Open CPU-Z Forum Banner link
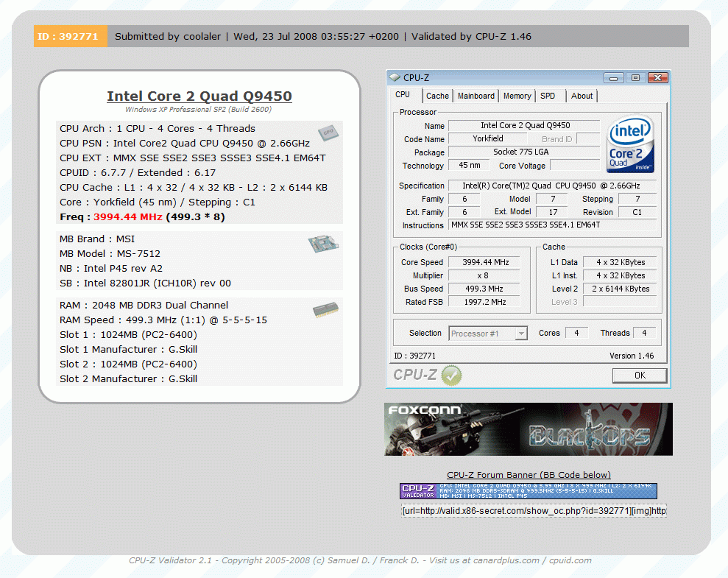The height and width of the screenshot is (578, 728). coord(529,475)
